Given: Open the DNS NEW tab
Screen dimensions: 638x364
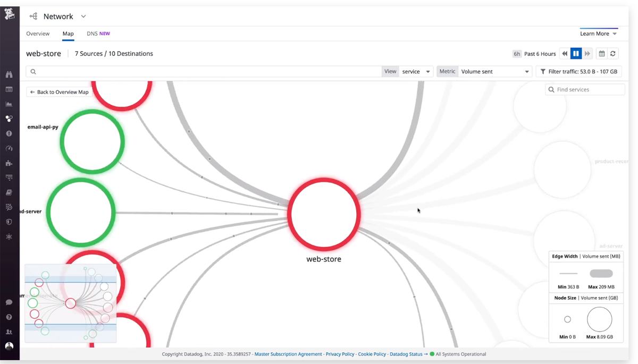Looking at the screenshot, I should [98, 33].
